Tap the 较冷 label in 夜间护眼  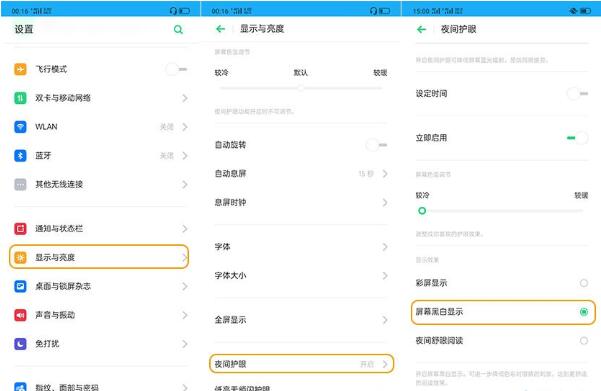click(422, 196)
